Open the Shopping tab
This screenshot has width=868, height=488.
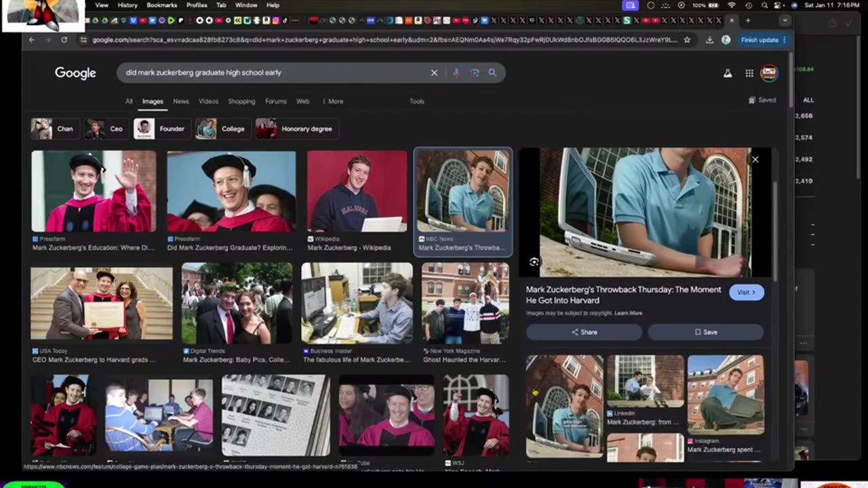pyautogui.click(x=241, y=101)
